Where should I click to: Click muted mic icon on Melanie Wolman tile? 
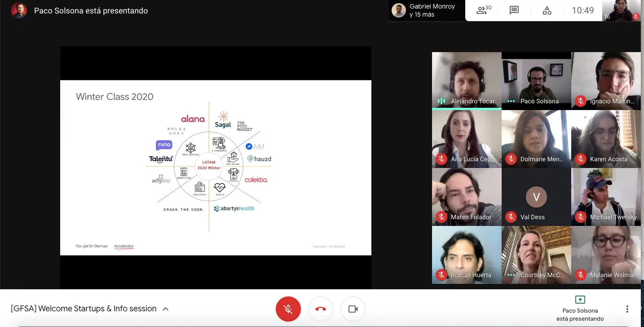(x=581, y=275)
